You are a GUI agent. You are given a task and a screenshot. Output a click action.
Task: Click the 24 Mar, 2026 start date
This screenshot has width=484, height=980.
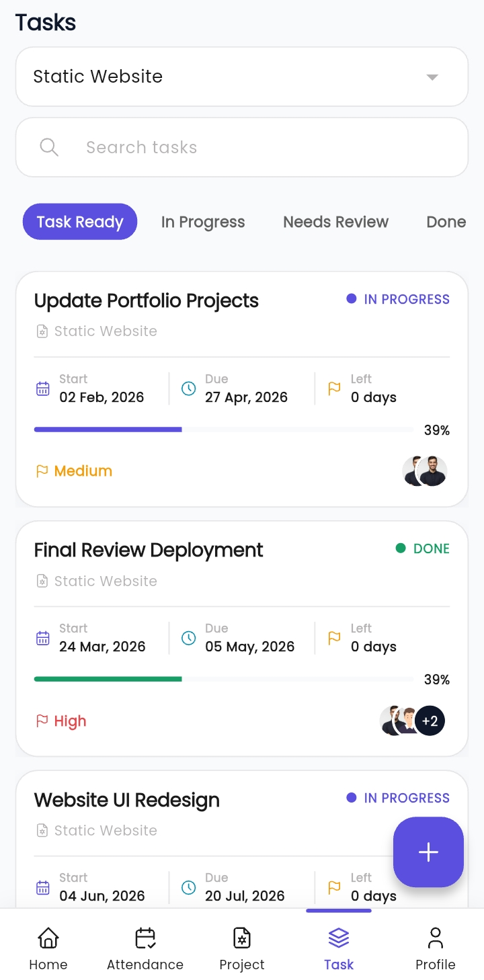102,647
